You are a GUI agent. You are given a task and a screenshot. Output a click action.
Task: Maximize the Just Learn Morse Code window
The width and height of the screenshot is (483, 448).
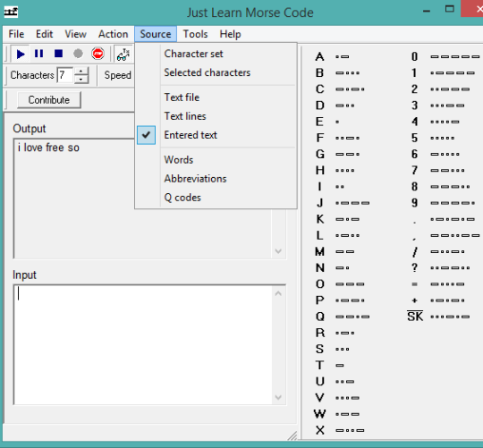pyautogui.click(x=450, y=9)
